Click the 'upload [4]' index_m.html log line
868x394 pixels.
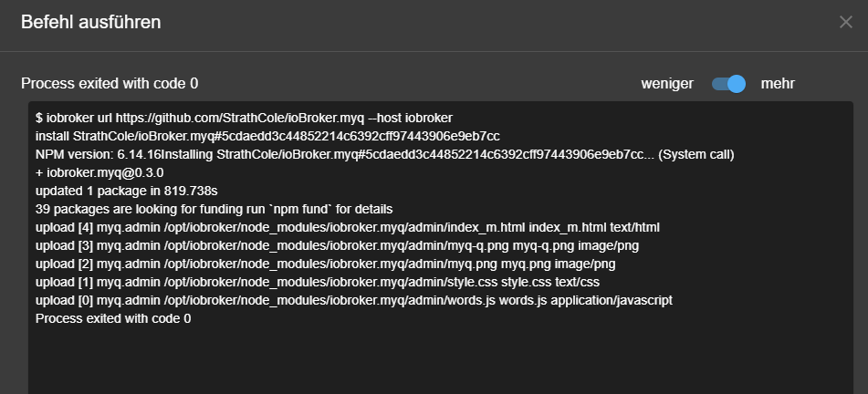click(x=348, y=227)
